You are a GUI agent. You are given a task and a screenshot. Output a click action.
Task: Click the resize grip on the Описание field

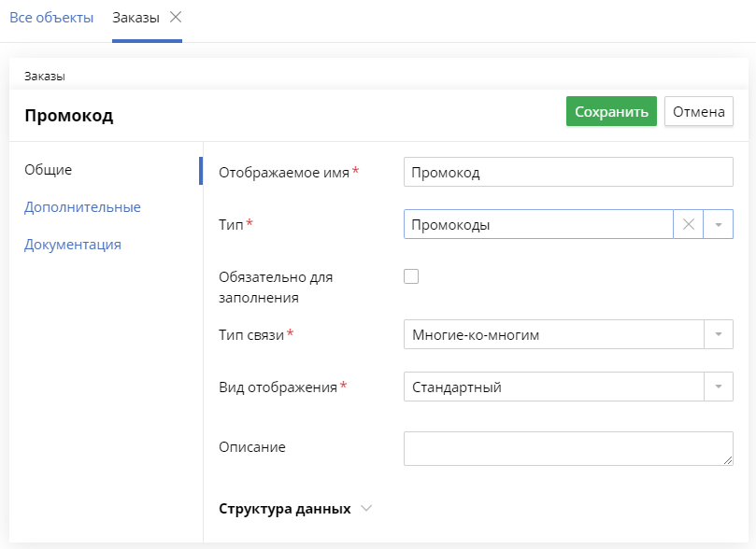tap(727, 459)
